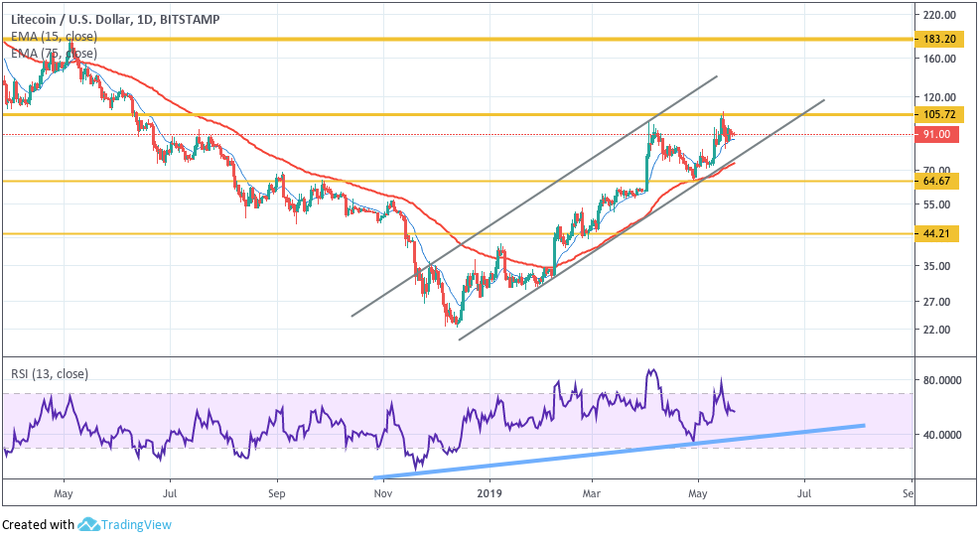
Task: Select the EMA (75, close) indicator label
Action: click(x=54, y=54)
